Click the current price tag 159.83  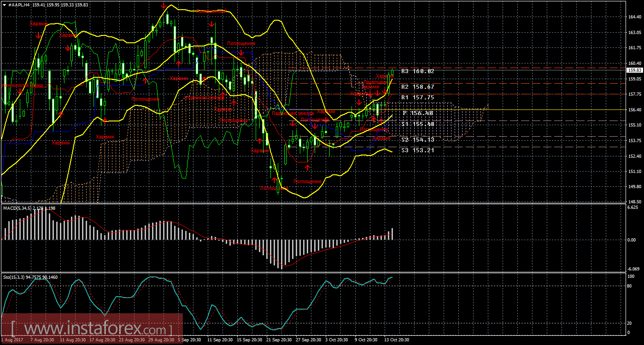tap(635, 70)
